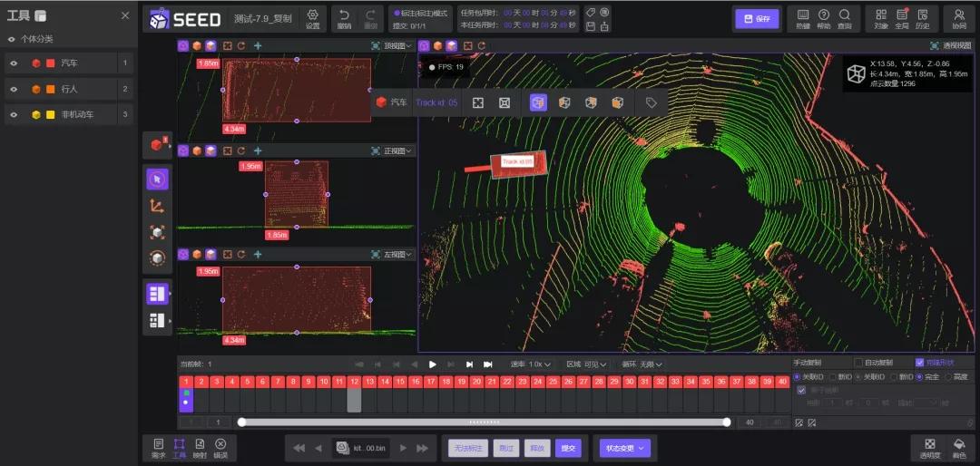The image size is (980, 466).
Task: Click the tag icon in the Track id toolbar
Action: coord(652,103)
